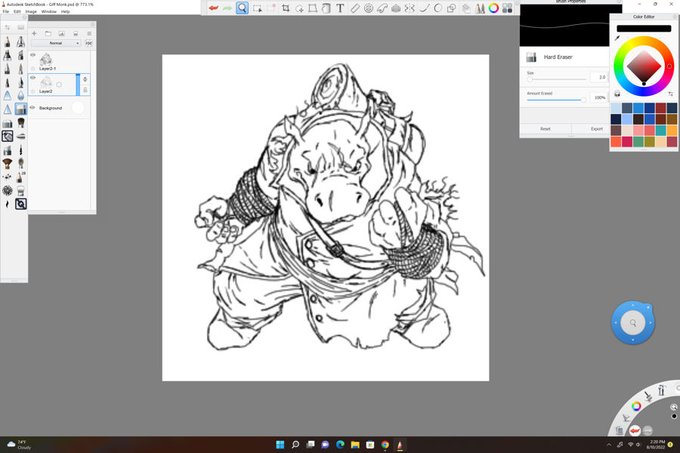Toggle transparency lock circle on Layer2-1
The image size is (680, 453).
click(x=33, y=68)
